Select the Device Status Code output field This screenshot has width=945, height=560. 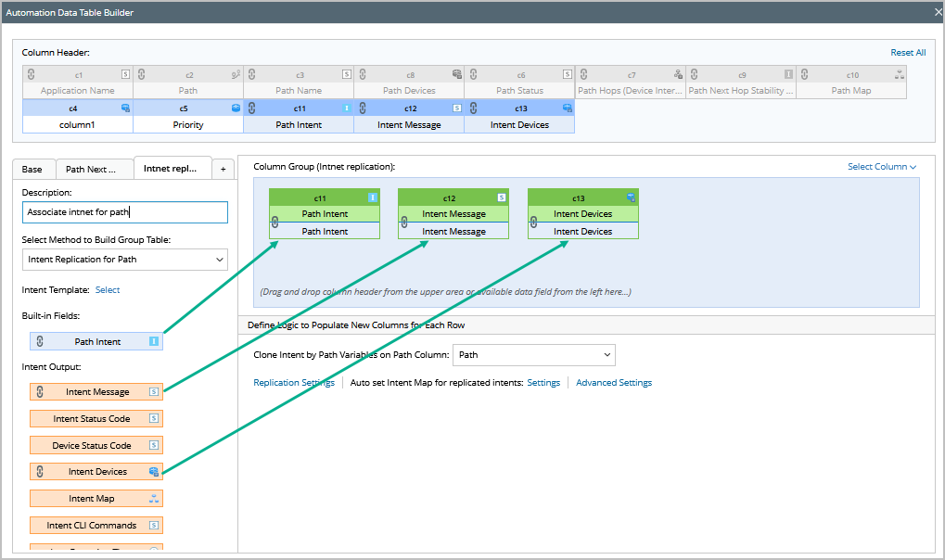(x=96, y=445)
